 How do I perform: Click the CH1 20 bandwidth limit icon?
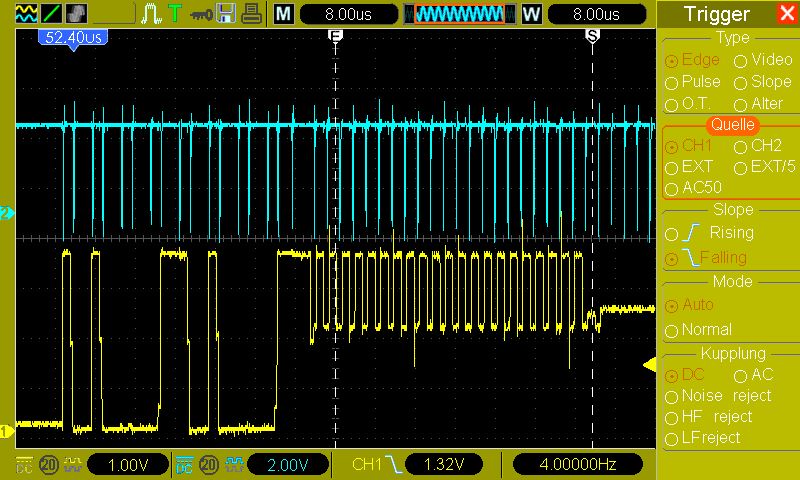49,465
